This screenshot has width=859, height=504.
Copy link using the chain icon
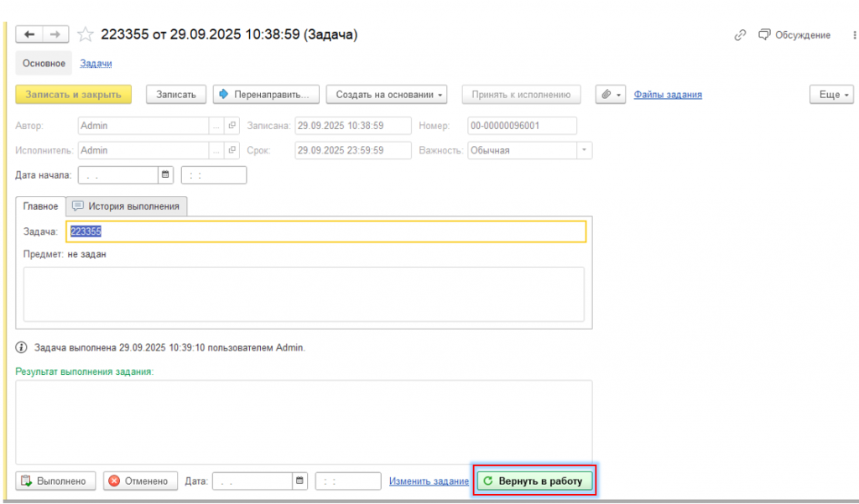pyautogui.click(x=740, y=35)
